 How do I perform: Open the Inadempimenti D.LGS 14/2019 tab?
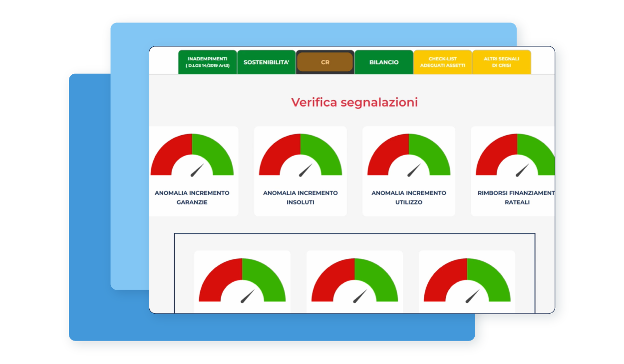[x=208, y=62]
